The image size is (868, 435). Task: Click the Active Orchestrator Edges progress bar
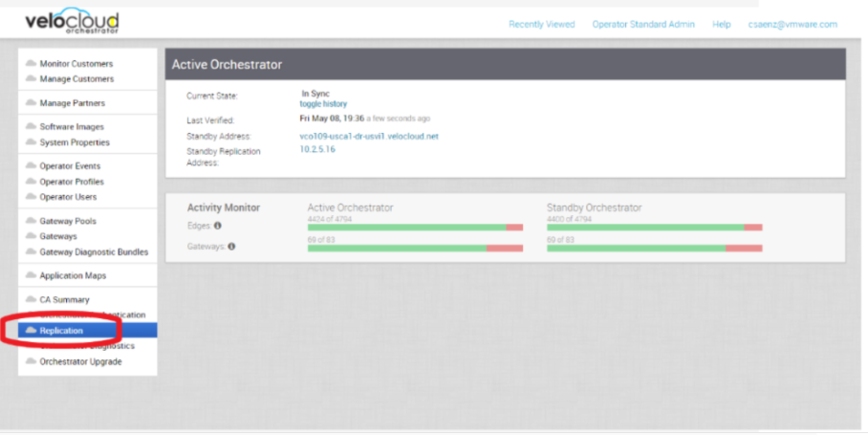(415, 228)
